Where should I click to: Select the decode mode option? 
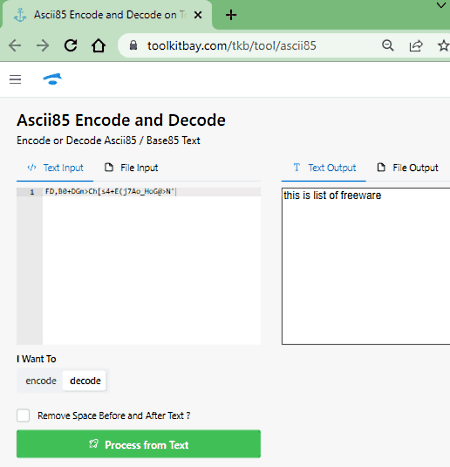pos(85,381)
